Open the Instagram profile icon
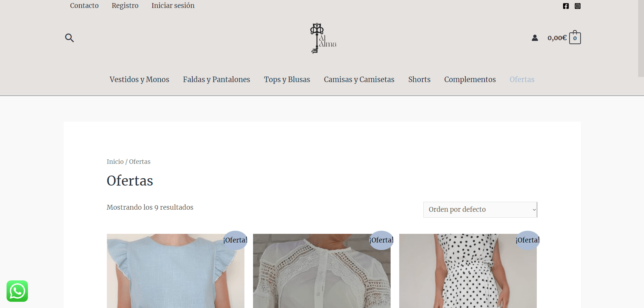 [x=578, y=6]
